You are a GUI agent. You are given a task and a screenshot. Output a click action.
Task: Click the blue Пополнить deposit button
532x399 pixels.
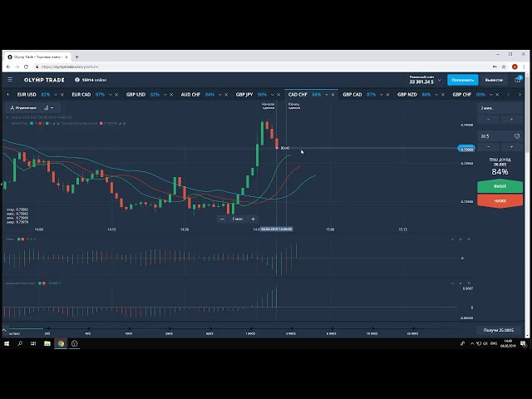462,80
